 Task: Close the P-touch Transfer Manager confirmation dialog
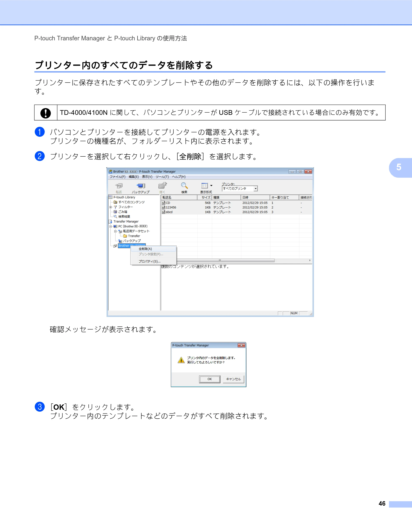point(241,345)
